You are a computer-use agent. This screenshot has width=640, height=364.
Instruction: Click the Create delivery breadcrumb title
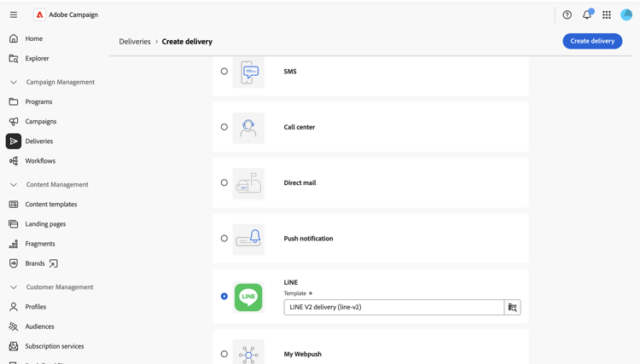(187, 42)
